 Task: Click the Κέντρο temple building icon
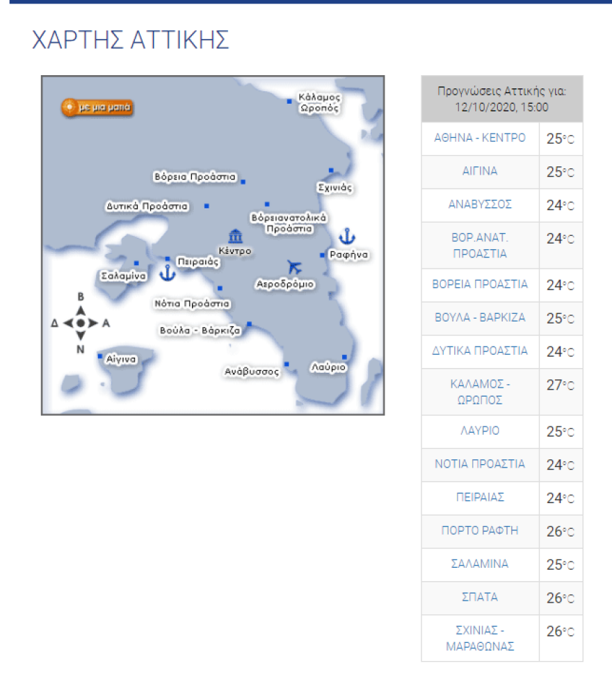pyautogui.click(x=235, y=235)
